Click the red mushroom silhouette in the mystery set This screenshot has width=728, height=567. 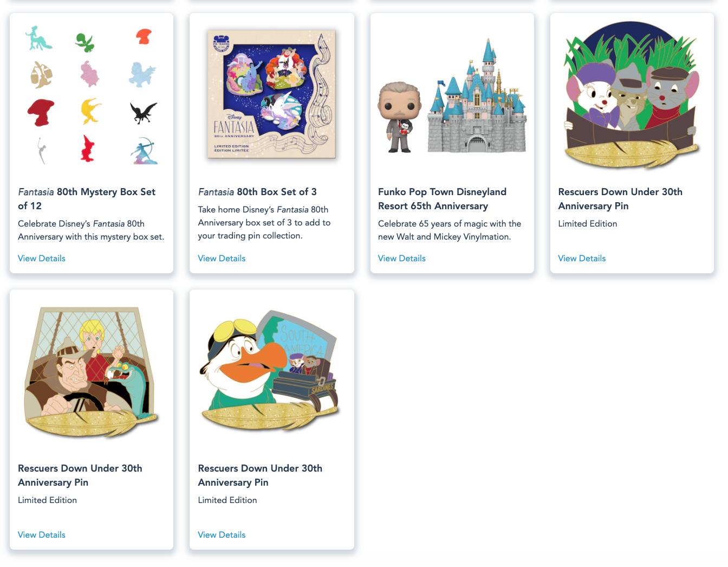[41, 113]
